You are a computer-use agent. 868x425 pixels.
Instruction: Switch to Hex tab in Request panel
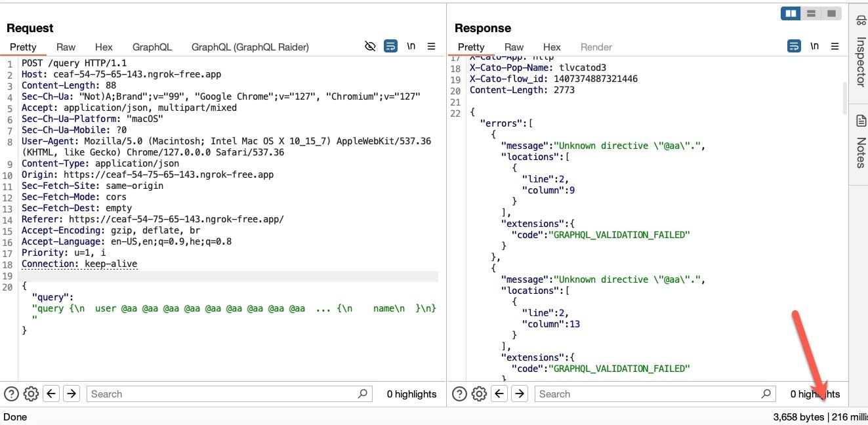tap(104, 47)
